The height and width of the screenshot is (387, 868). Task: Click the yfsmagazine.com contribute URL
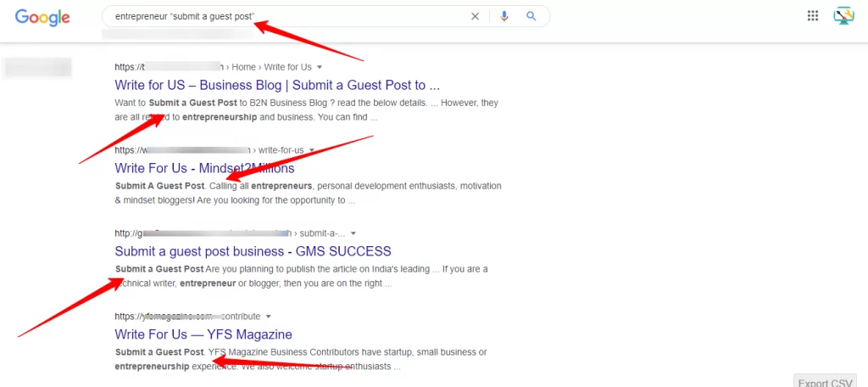coord(187,317)
